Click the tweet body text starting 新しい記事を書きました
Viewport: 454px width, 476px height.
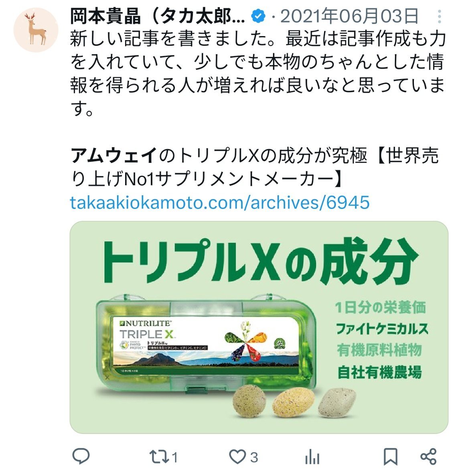click(x=258, y=73)
